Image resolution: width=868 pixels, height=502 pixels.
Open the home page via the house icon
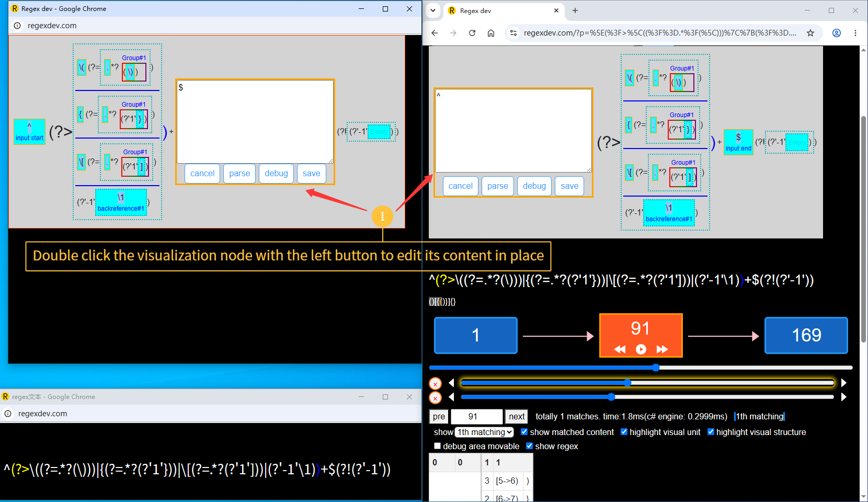(x=491, y=33)
